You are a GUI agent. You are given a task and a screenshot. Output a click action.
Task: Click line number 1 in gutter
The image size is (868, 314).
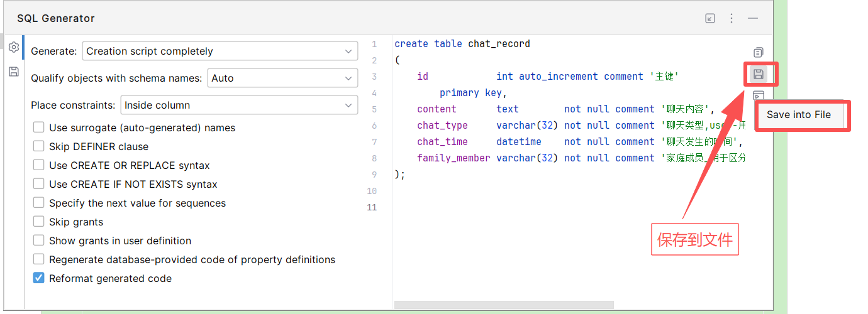[374, 44]
